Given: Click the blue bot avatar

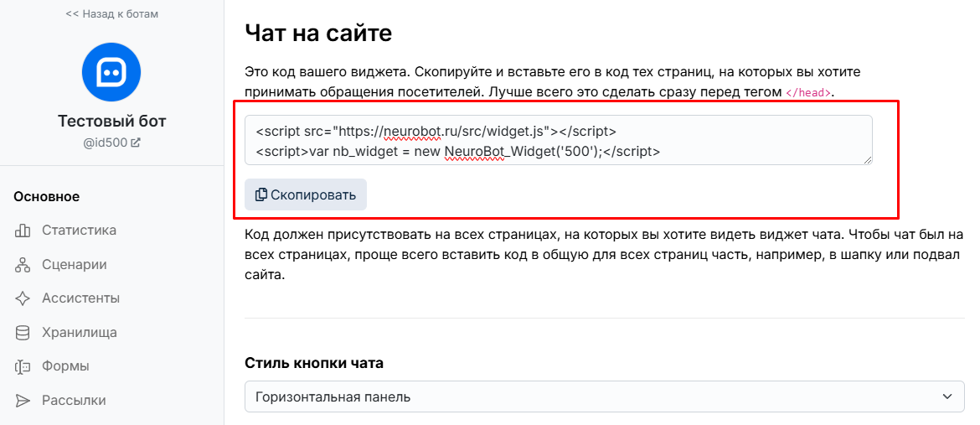Looking at the screenshot, I should pyautogui.click(x=111, y=72).
